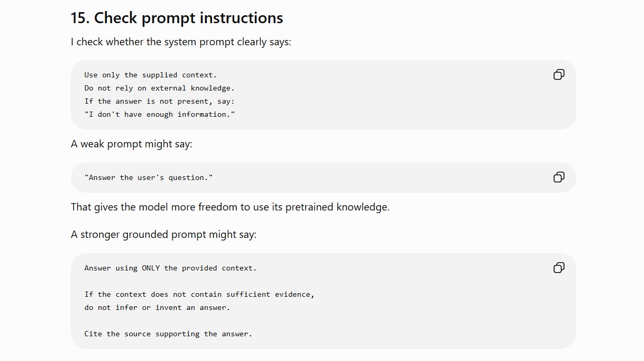Click the "I don't have enough information." line

click(x=159, y=115)
